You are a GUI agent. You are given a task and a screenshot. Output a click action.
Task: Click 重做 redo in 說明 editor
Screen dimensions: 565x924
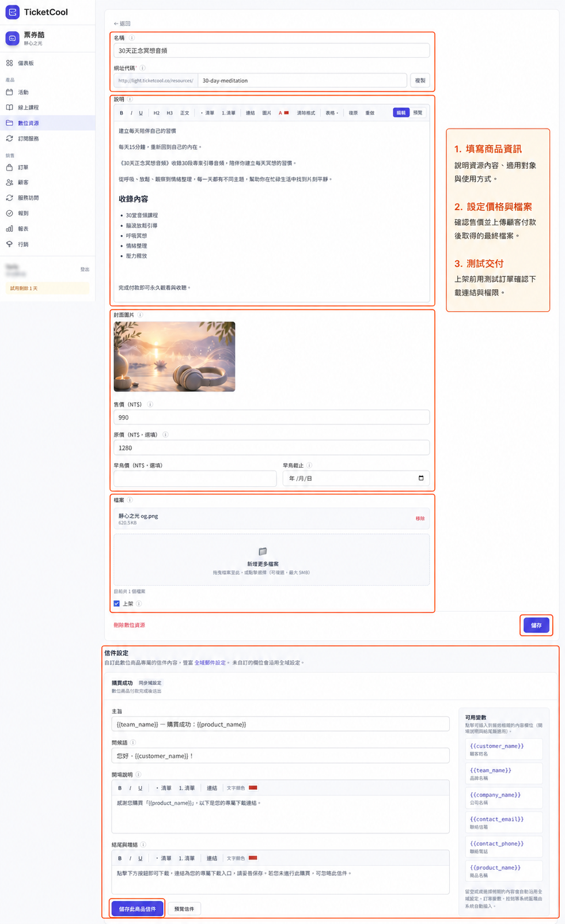pyautogui.click(x=370, y=113)
